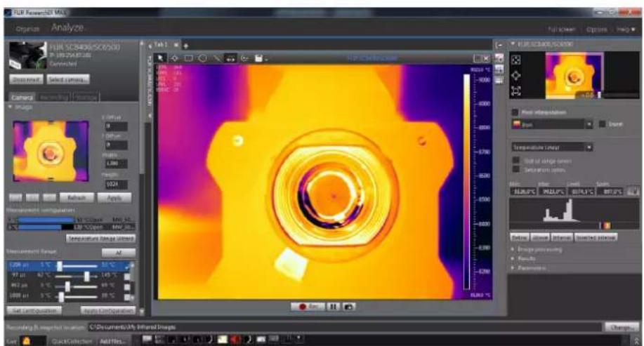Click the Select camera button
Viewport: 644px width, 346px height.
tap(68, 79)
